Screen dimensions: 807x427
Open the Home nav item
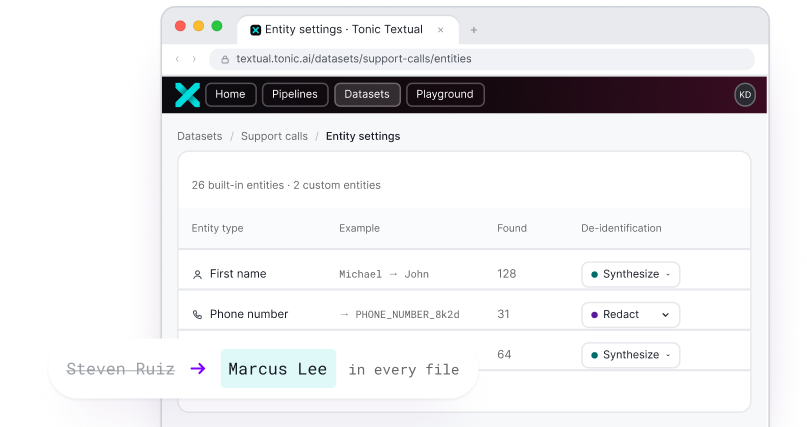231,95
